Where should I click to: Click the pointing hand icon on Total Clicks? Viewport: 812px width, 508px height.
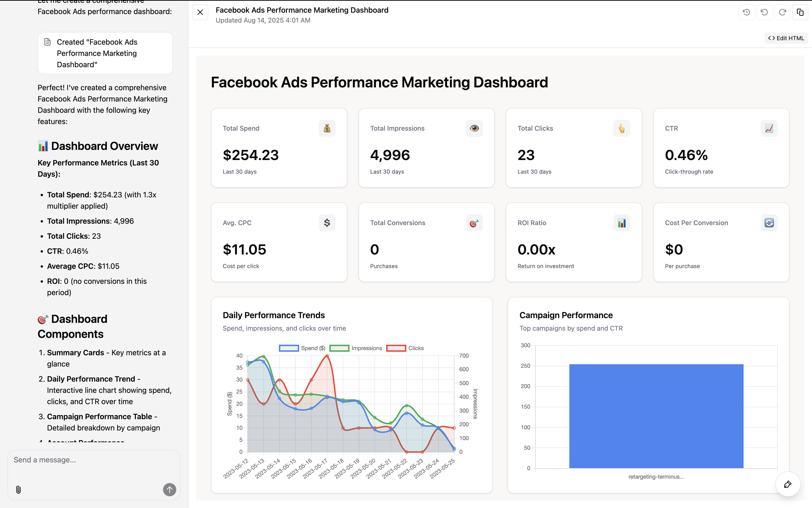click(x=621, y=128)
